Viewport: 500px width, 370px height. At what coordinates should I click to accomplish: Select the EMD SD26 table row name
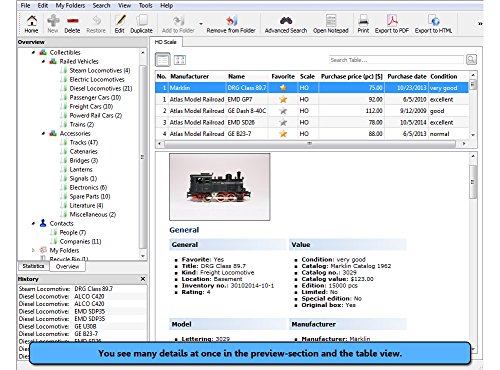(241, 122)
